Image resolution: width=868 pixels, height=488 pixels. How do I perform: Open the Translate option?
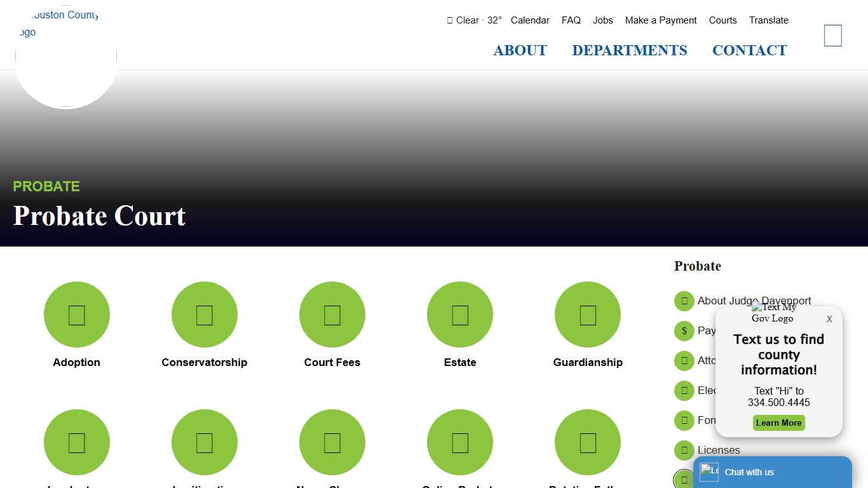769,20
